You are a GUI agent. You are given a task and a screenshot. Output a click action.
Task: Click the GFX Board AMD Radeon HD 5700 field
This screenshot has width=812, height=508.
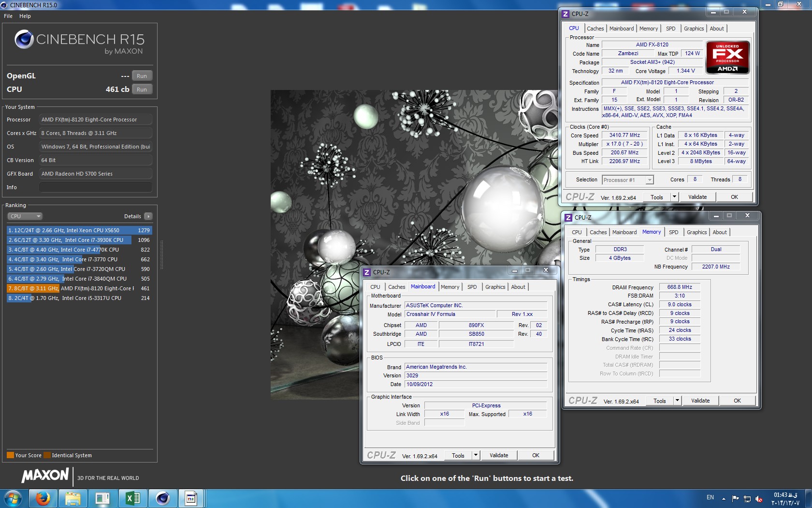coord(96,174)
